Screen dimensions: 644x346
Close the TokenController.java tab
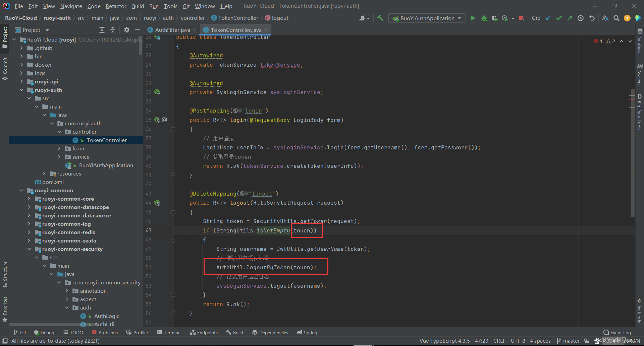pos(266,30)
